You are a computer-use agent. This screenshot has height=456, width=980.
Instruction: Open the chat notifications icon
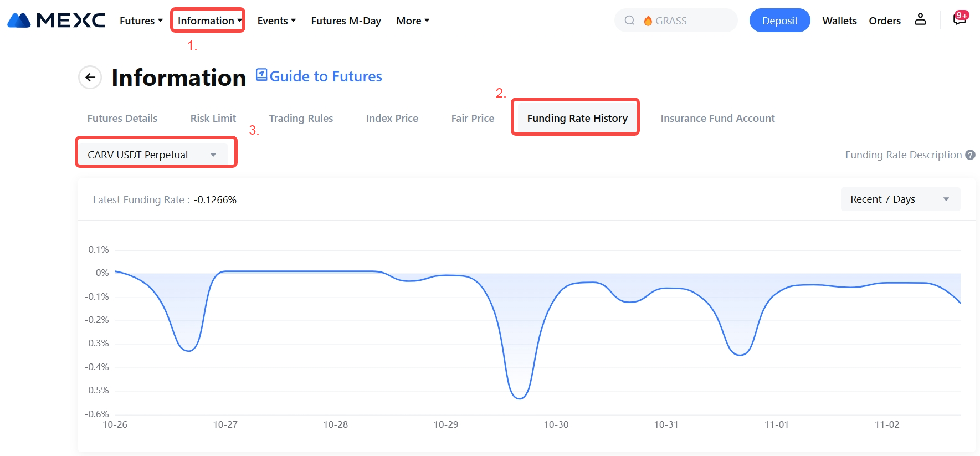(x=960, y=19)
